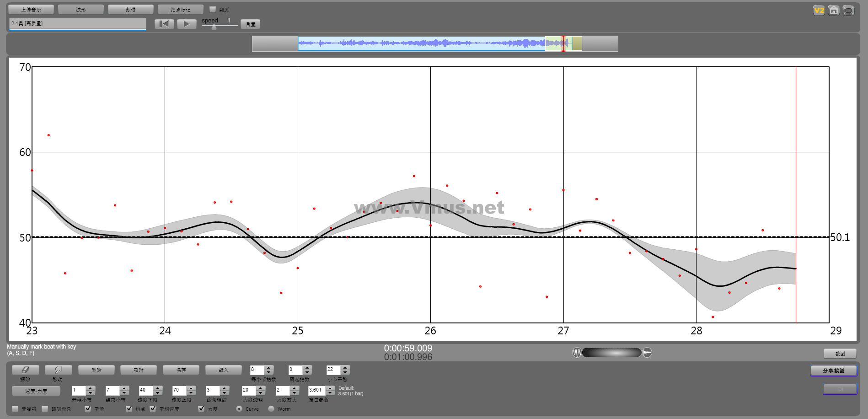
Task: Uncheck the 平滑 smoothing checkbox
Action: 88,408
